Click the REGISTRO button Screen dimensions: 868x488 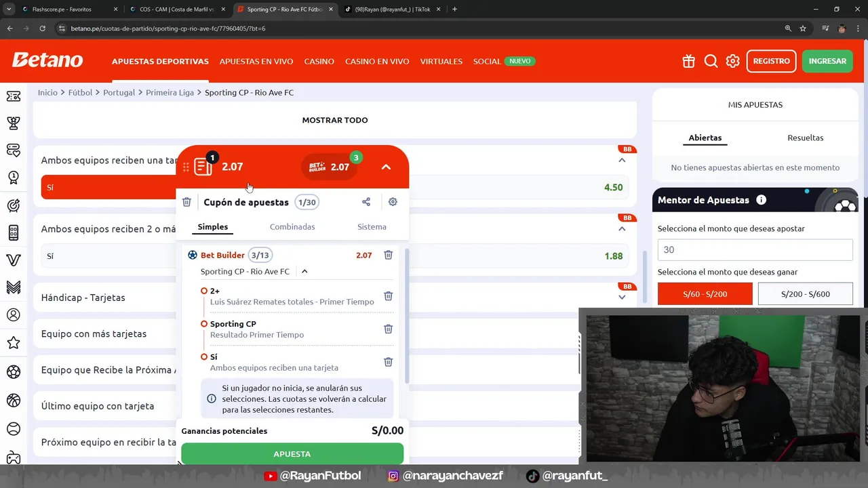click(771, 61)
